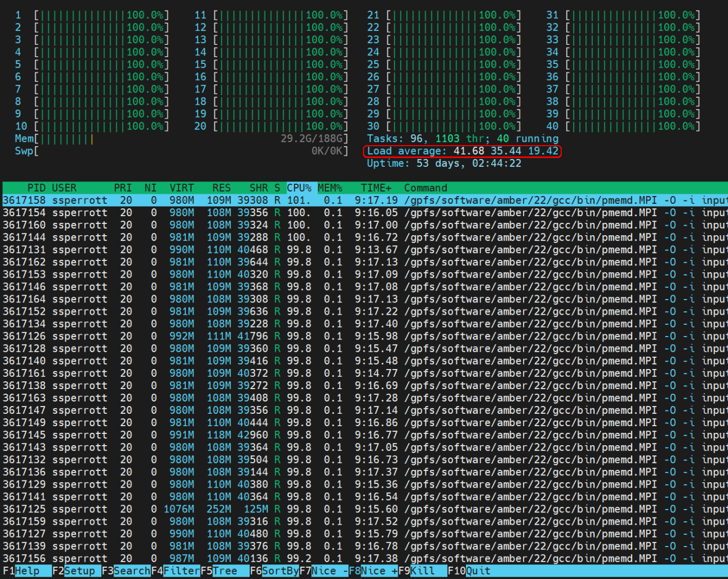728x579 pixels.
Task: Click the CPU 40 usage meter
Action: click(624, 126)
